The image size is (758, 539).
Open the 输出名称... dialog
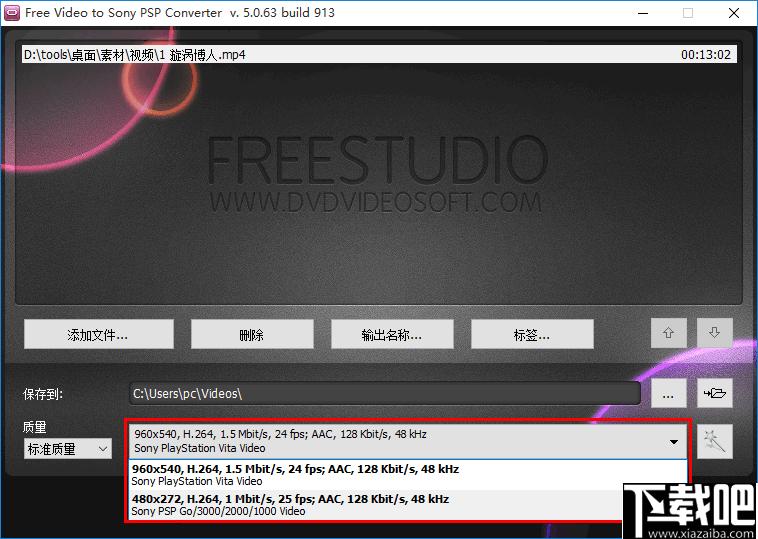pyautogui.click(x=392, y=334)
